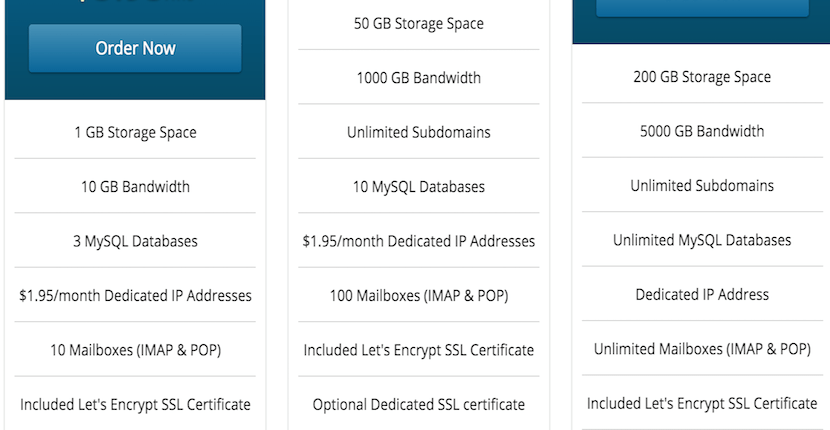This screenshot has height=430, width=830.
Task: Click Let's Encrypt SSL row in 50 GB plan
Action: pyautogui.click(x=419, y=350)
